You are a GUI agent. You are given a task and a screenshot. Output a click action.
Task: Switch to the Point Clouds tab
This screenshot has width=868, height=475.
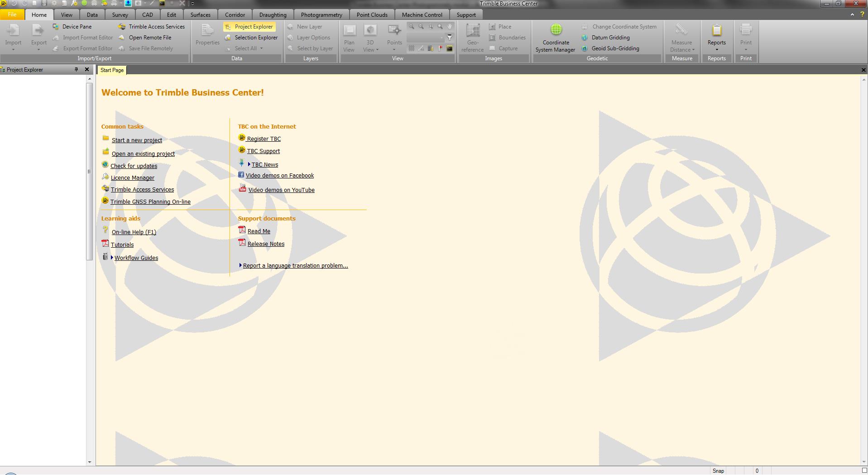click(372, 15)
